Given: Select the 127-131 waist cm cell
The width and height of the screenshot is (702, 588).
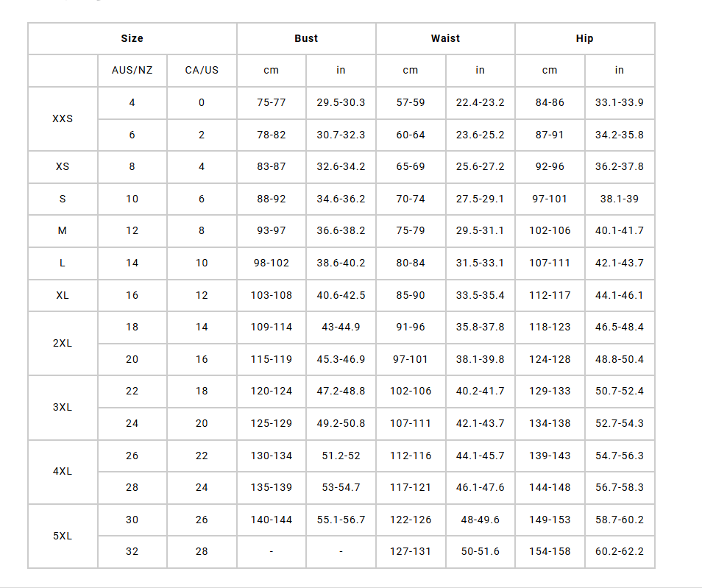Looking at the screenshot, I should [x=411, y=551].
